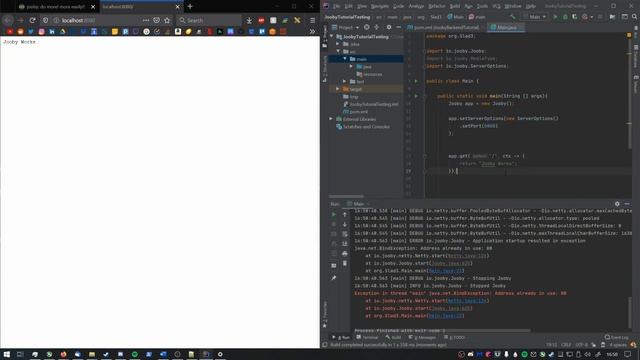Select the Main.java editor tab
The height and width of the screenshot is (360, 640).
(x=505, y=27)
